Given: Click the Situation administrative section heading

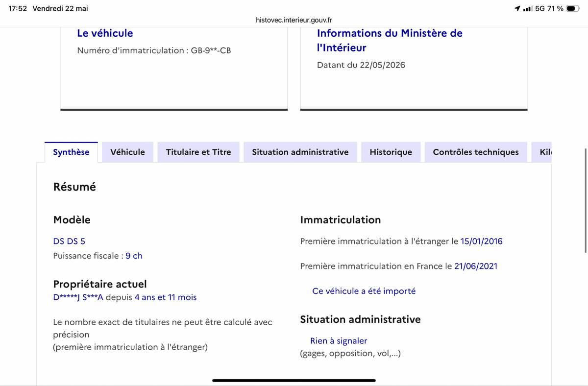Looking at the screenshot, I should click(360, 319).
